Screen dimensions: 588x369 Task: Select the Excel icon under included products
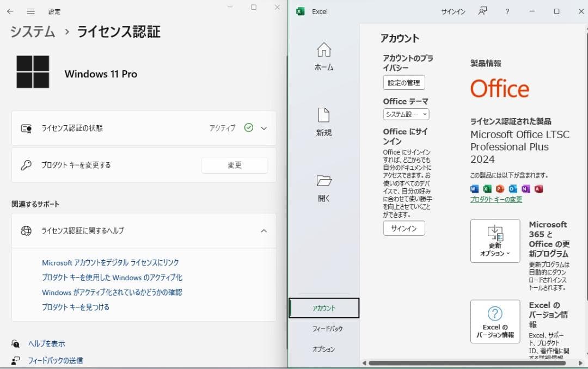click(487, 188)
